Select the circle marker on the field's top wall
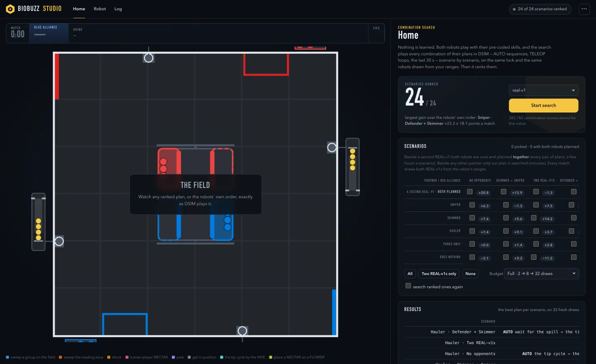Image resolution: width=596 pixels, height=364 pixels. [x=149, y=58]
